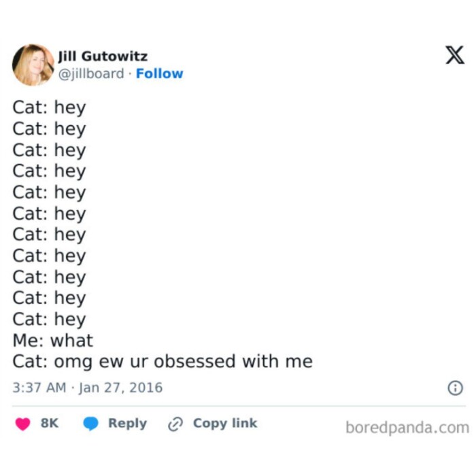The width and height of the screenshot is (476, 476).
Task: Click the 8K likes count
Action: click(x=50, y=423)
